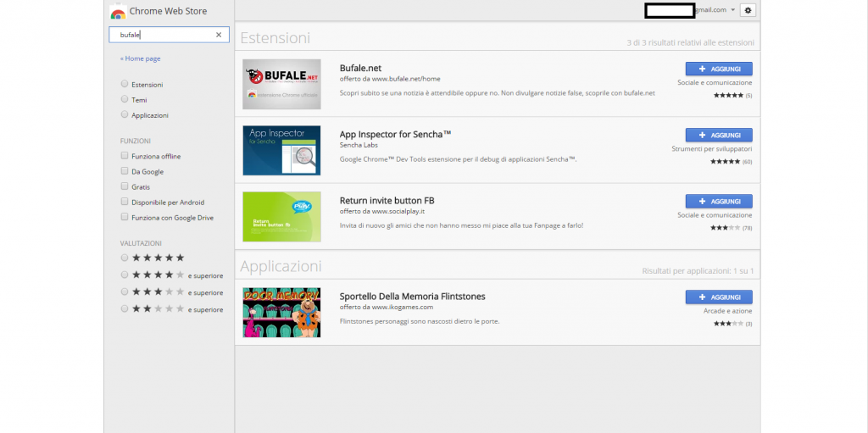Open the App Inspector for Sencha thumbnail

(x=281, y=150)
